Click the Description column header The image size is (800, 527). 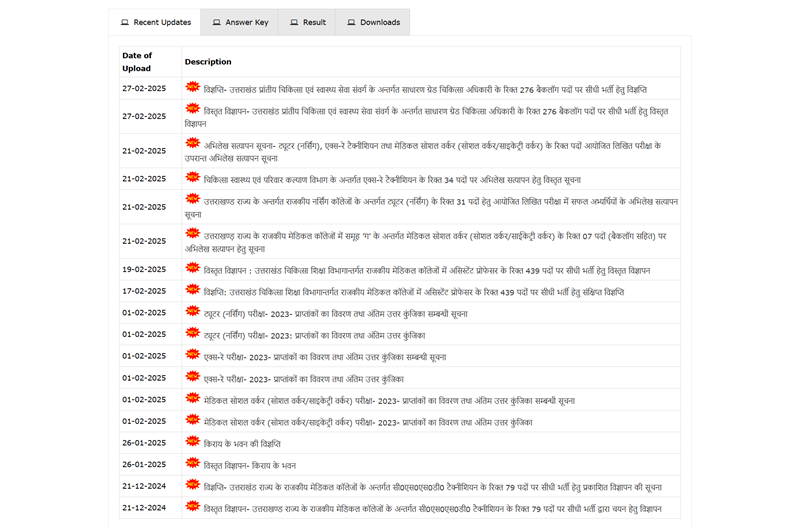pos(208,62)
